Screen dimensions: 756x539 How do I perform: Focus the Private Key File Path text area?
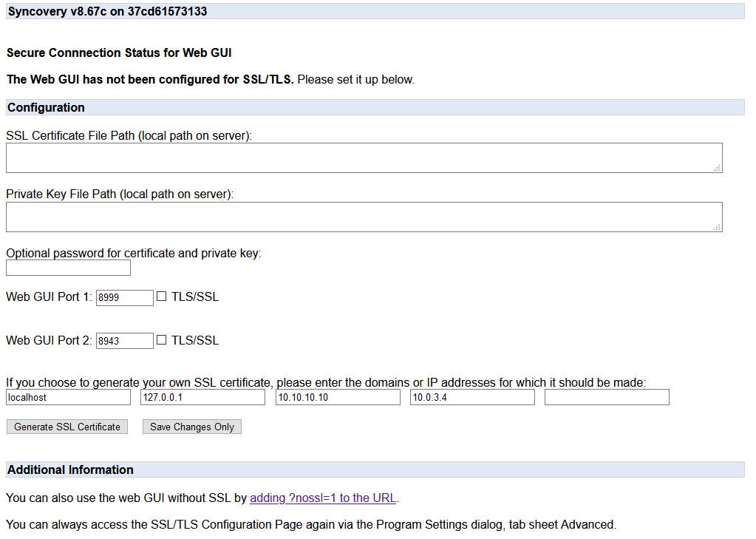(364, 217)
